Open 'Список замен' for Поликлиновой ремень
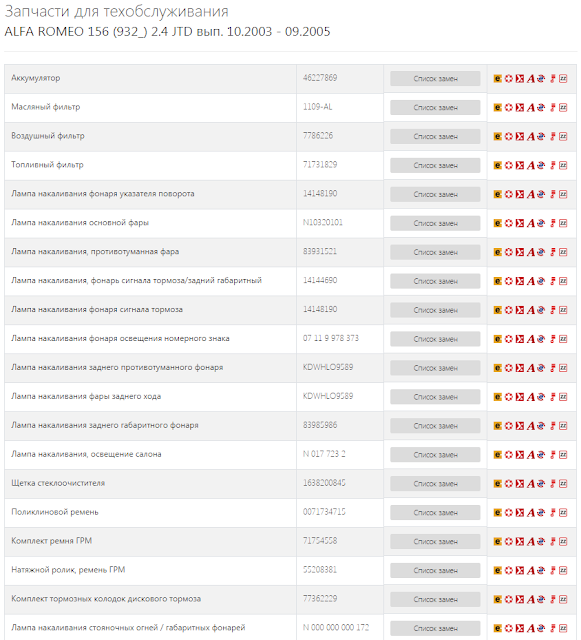 click(435, 513)
